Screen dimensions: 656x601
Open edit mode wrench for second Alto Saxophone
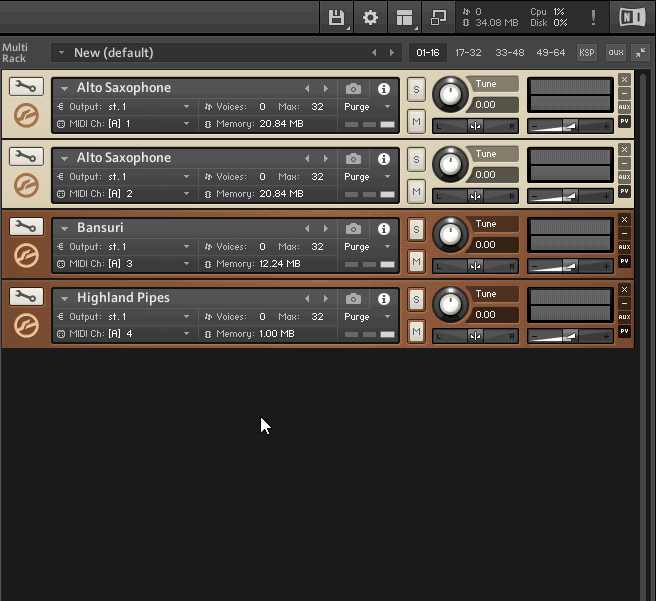26,156
